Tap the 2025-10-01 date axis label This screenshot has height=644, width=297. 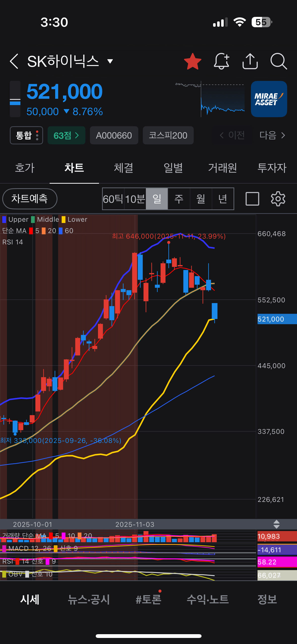(32, 525)
